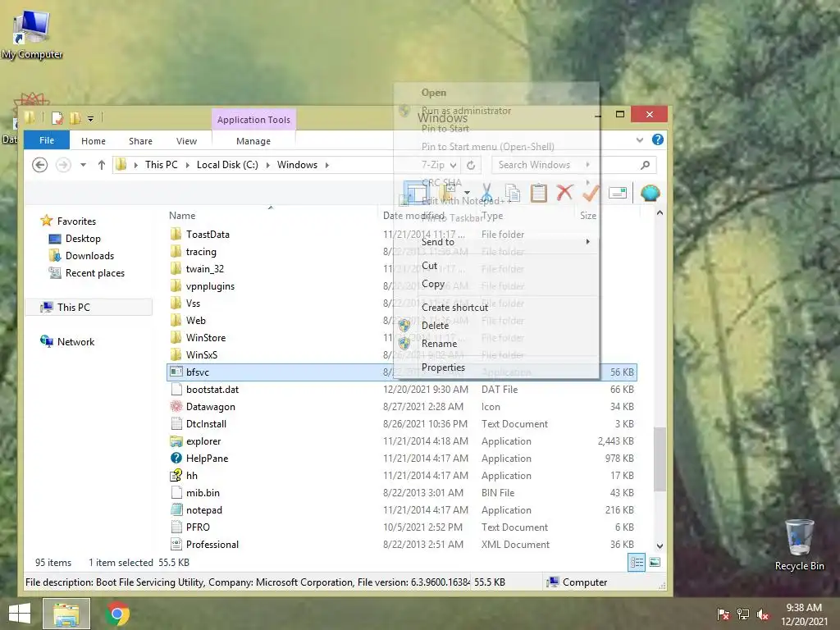840x630 pixels.
Task: Open Chrome from the taskbar
Action: pos(117,614)
